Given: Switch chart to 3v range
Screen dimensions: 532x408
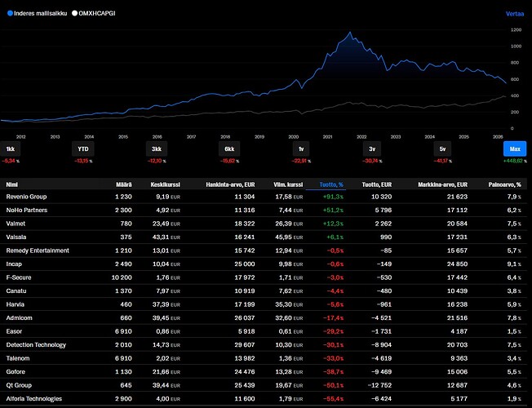Looking at the screenshot, I should click(372, 149).
